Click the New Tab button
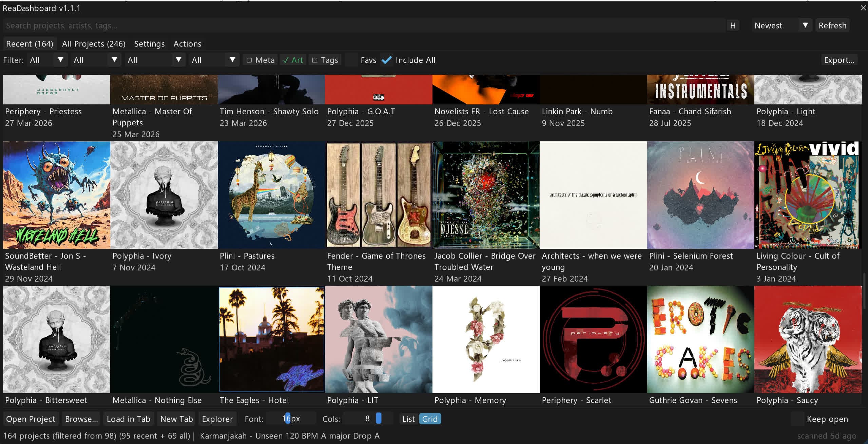The image size is (868, 444). [x=176, y=419]
